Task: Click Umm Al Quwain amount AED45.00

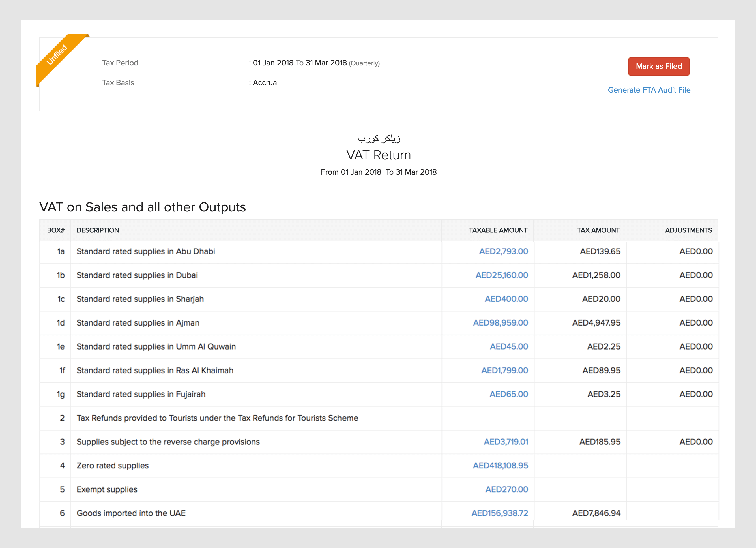Action: click(x=508, y=346)
